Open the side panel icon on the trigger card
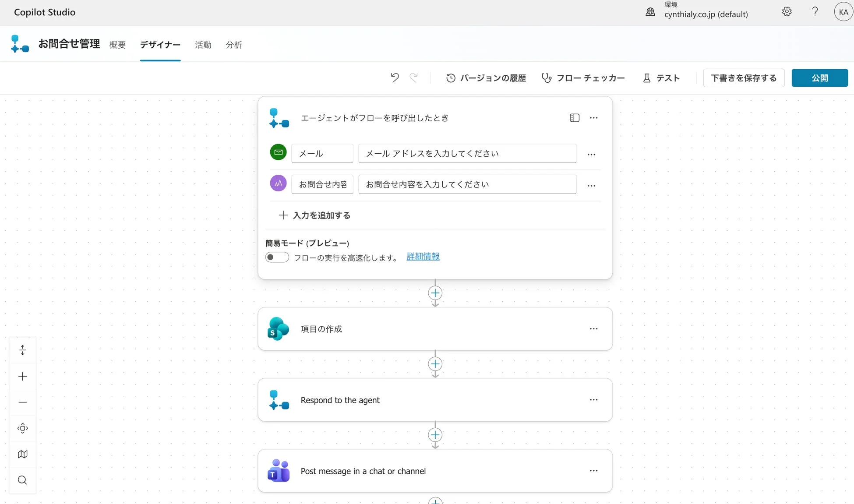This screenshot has width=854, height=504. point(574,118)
